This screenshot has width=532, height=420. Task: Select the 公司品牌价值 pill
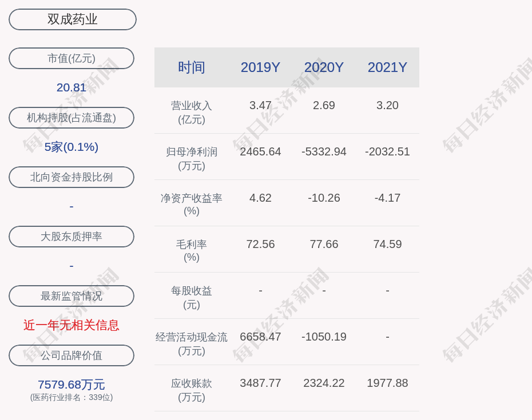coord(72,355)
